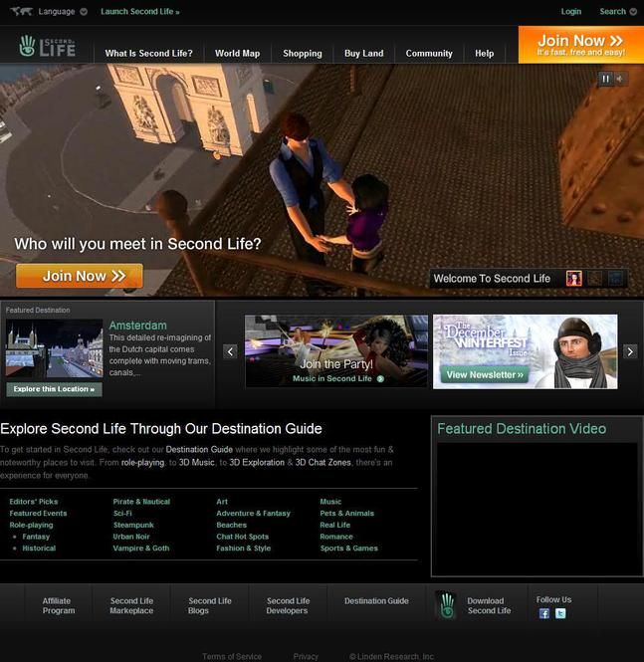Open the Community menu item
Viewport: 644px width, 662px height.
tap(429, 53)
